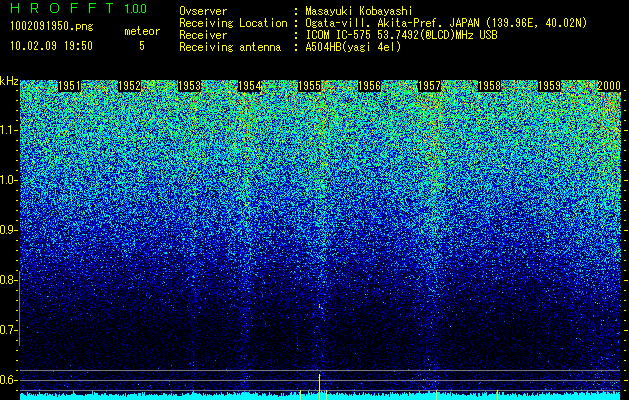Click the 1955 time label
Viewport: 629px width, 400px height.
point(310,86)
